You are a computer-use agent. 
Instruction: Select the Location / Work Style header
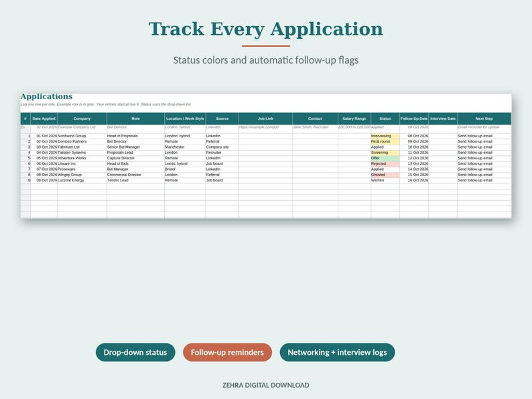tap(185, 118)
